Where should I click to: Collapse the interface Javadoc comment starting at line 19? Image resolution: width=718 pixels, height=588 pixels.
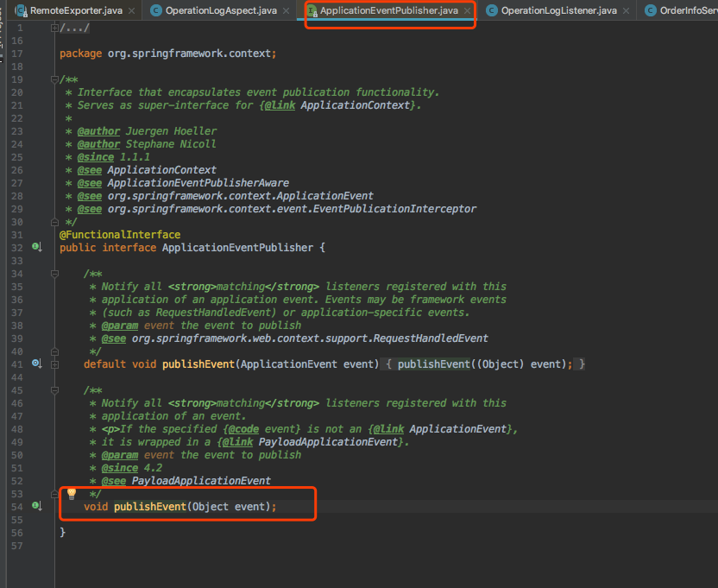click(x=55, y=79)
